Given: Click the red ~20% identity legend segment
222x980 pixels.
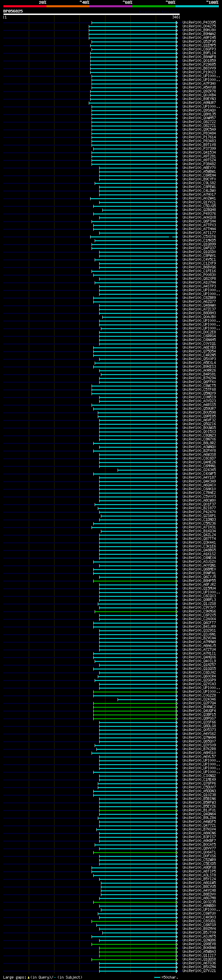Looking at the screenshot, I should pos(25,6).
